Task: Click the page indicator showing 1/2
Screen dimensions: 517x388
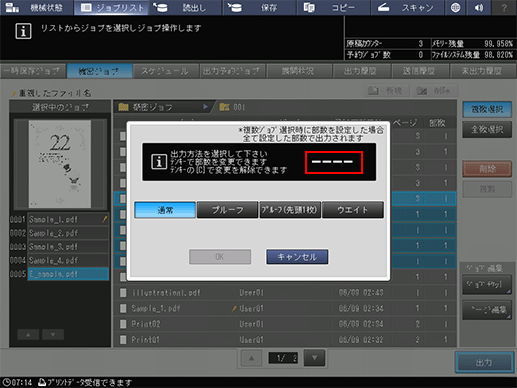Action: point(283,358)
